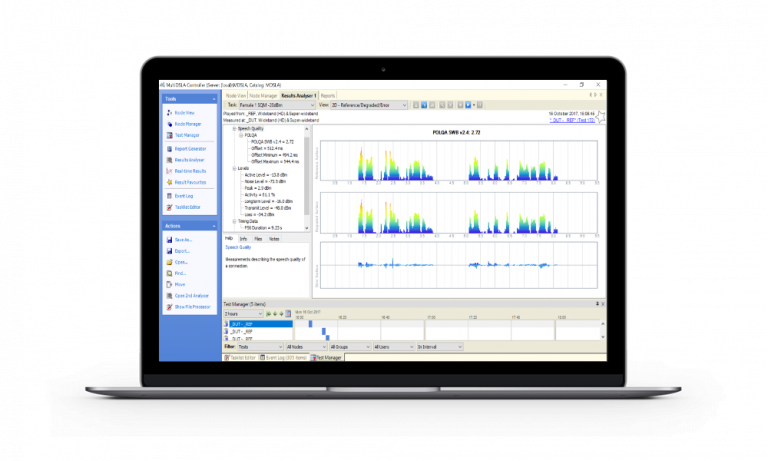Select the POLQA SWB v2.4 = 2.72 result
768x461 pixels.
point(272,142)
